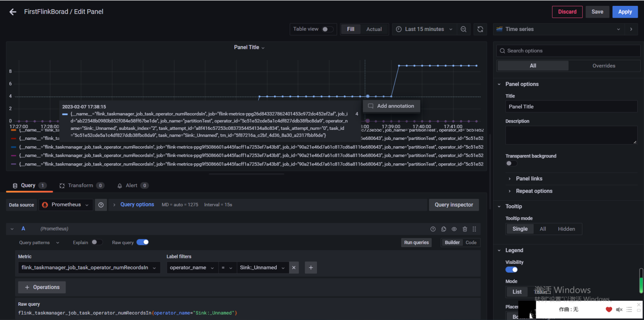Remove the operator_name label filter
The height and width of the screenshot is (320, 644).
click(x=294, y=268)
